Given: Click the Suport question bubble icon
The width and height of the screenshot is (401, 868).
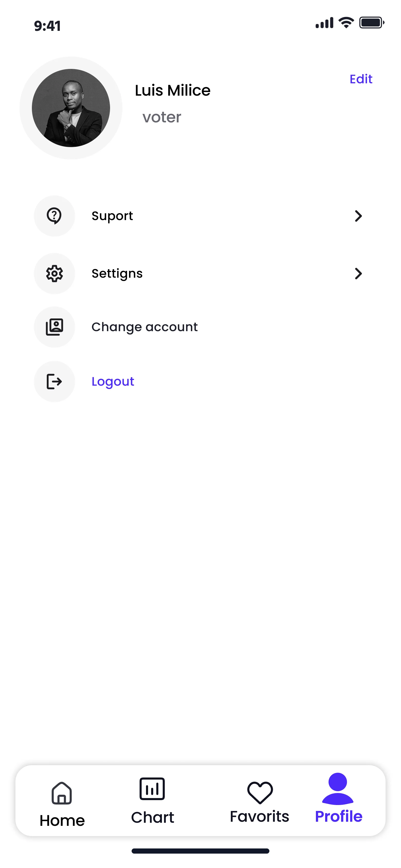Looking at the screenshot, I should coord(54,216).
